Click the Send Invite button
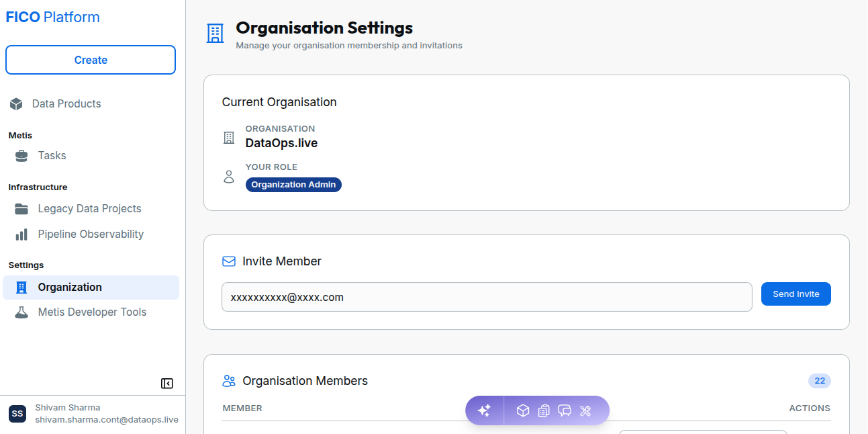The image size is (868, 434). [796, 294]
